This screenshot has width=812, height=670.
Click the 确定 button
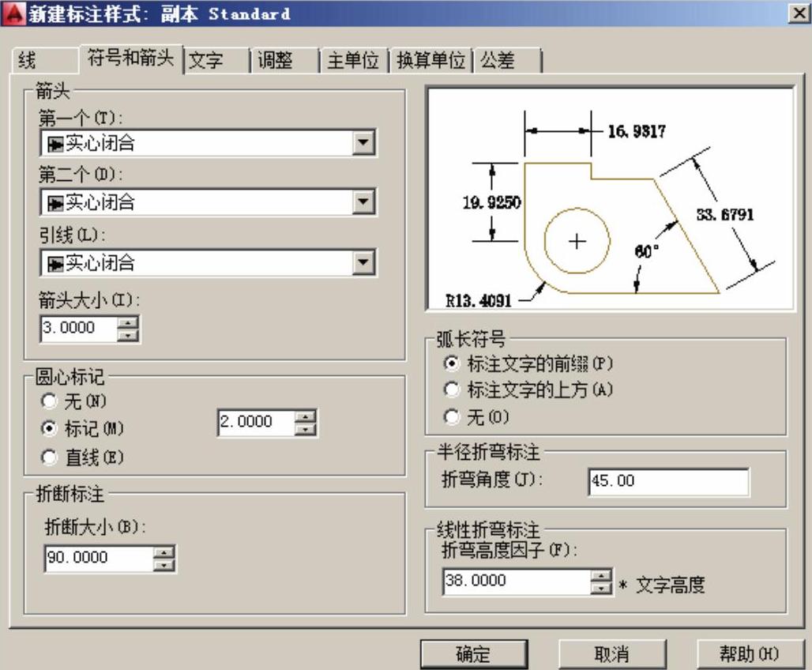point(473,654)
